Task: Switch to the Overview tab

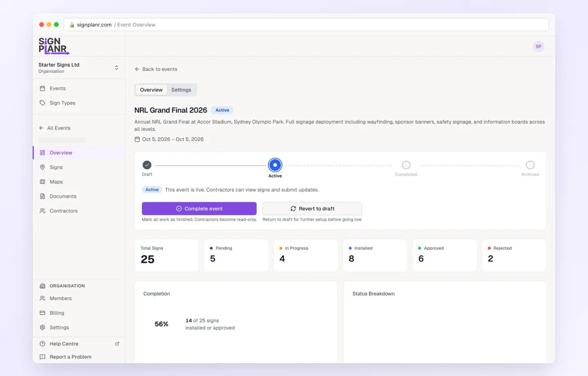Action: click(x=151, y=90)
